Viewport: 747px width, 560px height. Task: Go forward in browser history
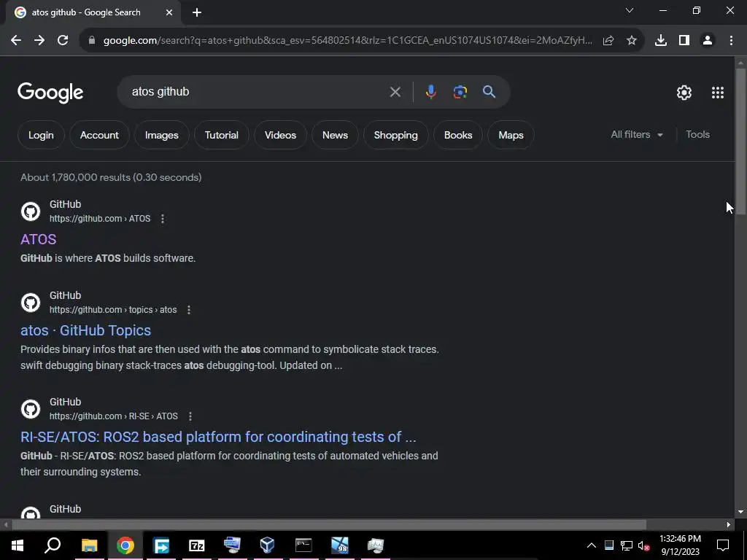tap(39, 41)
